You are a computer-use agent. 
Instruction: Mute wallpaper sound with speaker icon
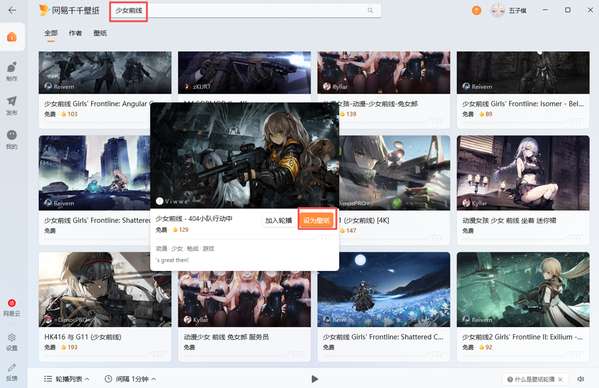coord(581,379)
